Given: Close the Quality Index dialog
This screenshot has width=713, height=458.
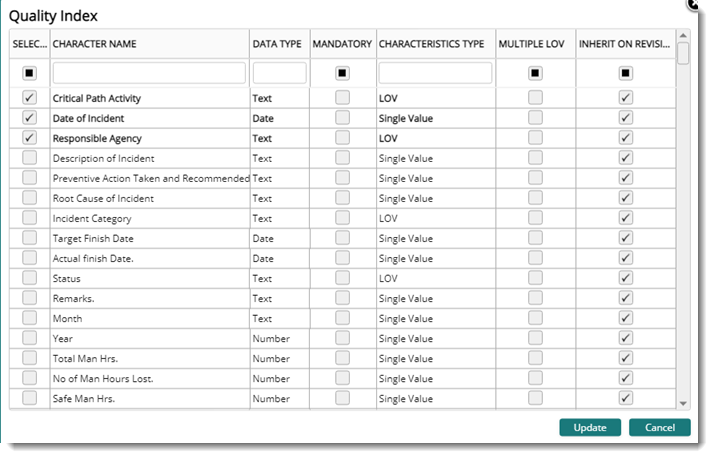Looking at the screenshot, I should (694, 3).
